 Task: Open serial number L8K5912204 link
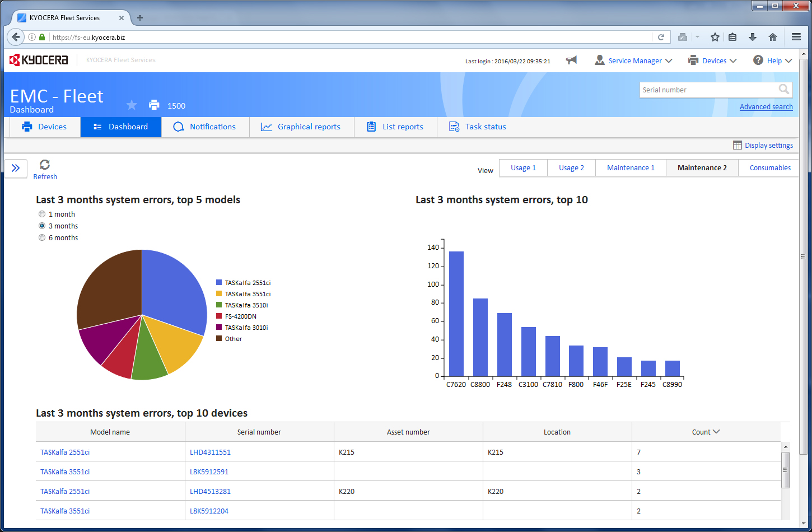(209, 511)
